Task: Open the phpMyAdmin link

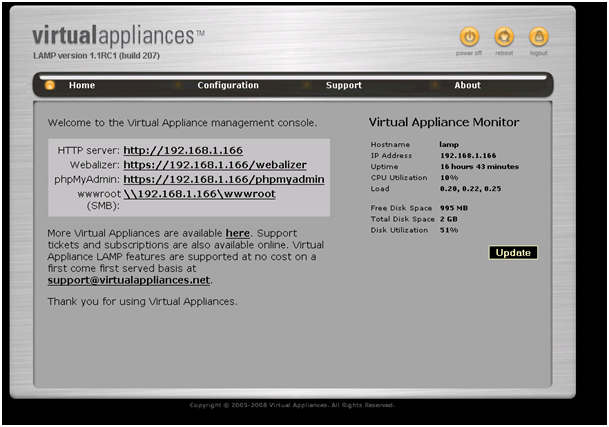Action: pyautogui.click(x=224, y=179)
